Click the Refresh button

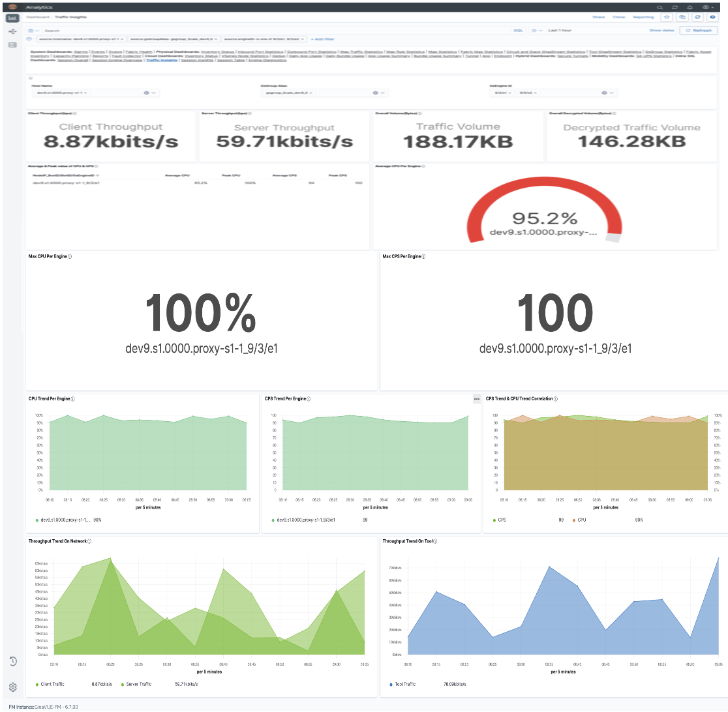(699, 31)
